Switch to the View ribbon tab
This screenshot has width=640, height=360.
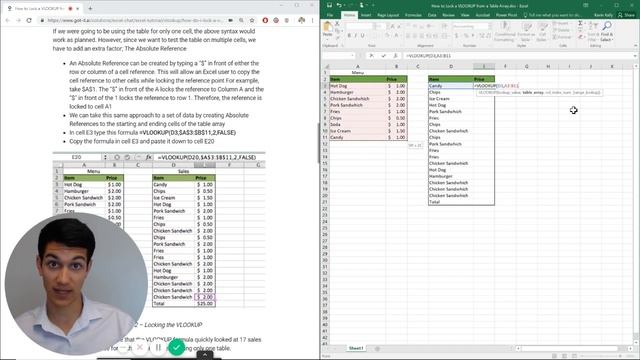pos(465,15)
